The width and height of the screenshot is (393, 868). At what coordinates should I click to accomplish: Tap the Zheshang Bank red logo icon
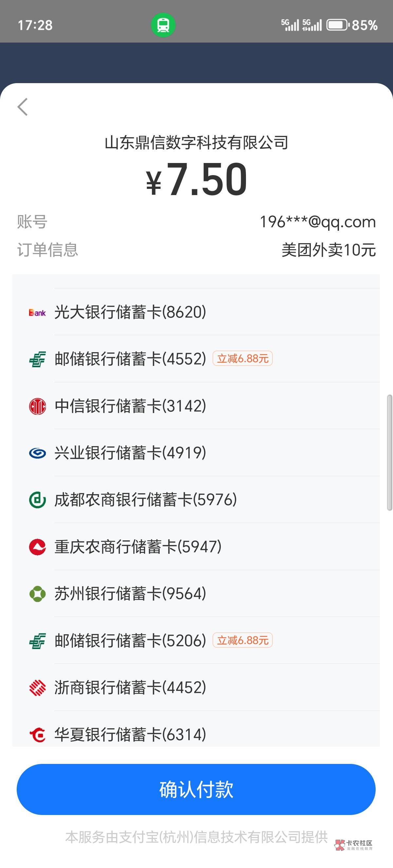(37, 688)
